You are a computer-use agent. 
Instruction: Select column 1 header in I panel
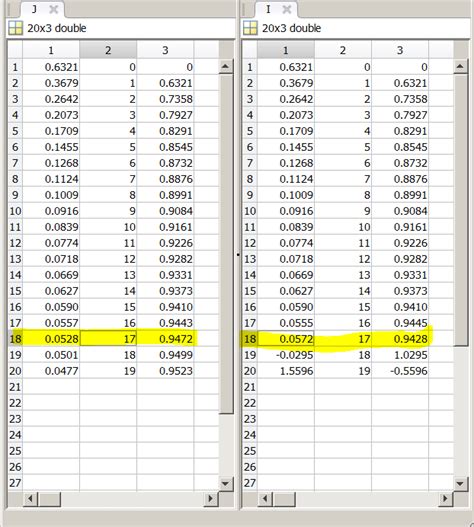(286, 50)
